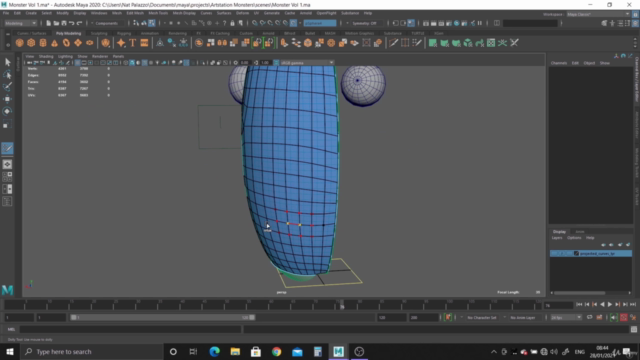Click the padlock lock-selection icon
This screenshot has height=360, width=640.
(232, 23)
